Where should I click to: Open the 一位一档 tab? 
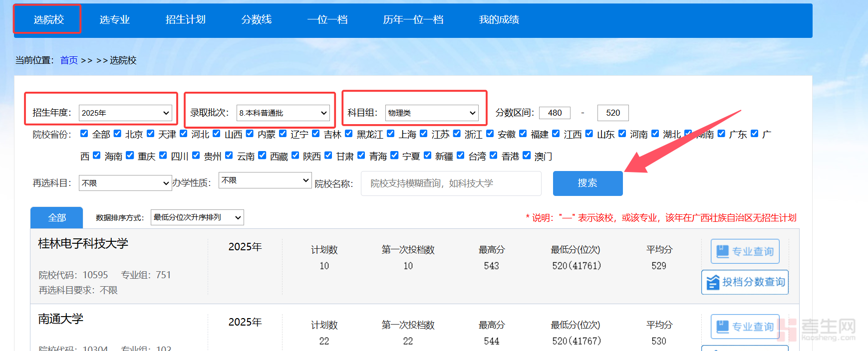(x=327, y=19)
